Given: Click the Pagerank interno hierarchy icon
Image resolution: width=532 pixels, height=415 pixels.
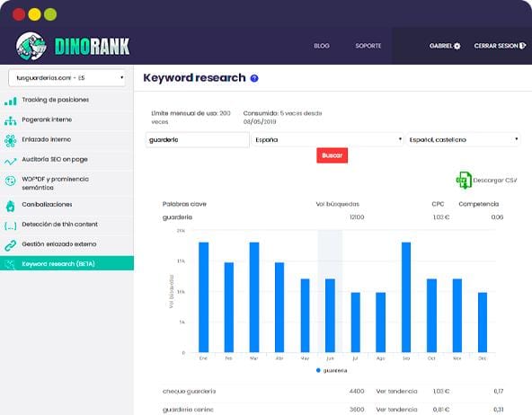Looking at the screenshot, I should click(11, 120).
